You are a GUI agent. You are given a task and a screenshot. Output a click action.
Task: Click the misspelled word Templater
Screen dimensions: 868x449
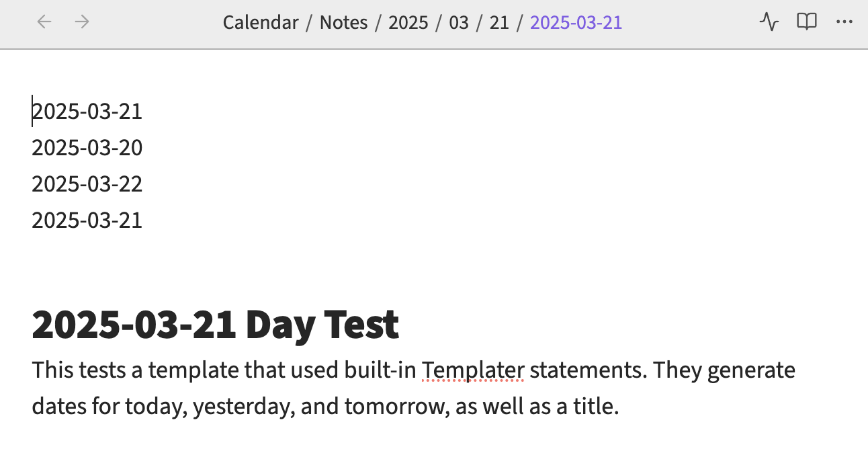473,370
